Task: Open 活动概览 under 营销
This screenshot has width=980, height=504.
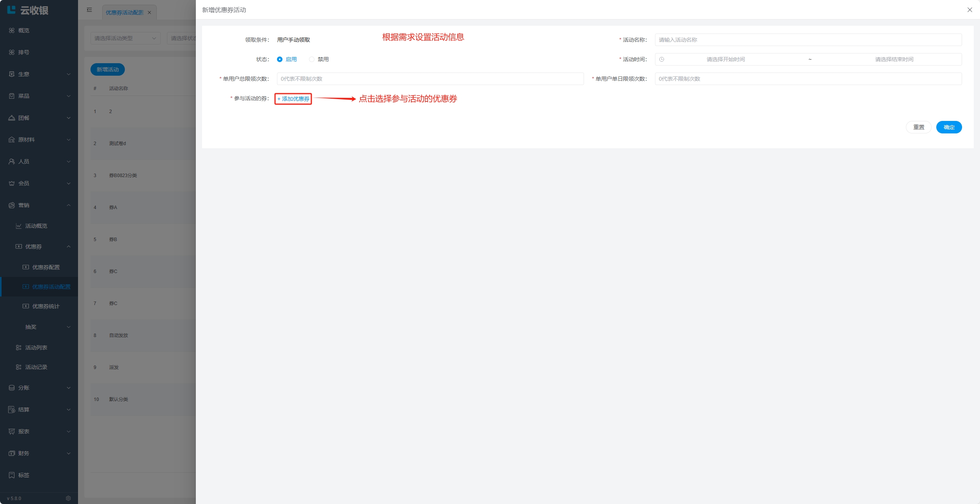Action: pos(36,226)
